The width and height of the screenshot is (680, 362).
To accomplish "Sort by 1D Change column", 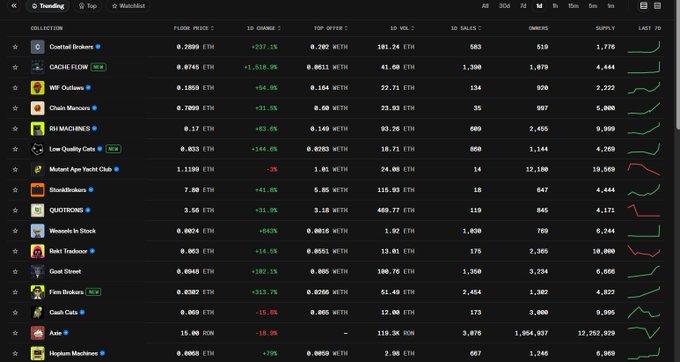I will click(264, 28).
